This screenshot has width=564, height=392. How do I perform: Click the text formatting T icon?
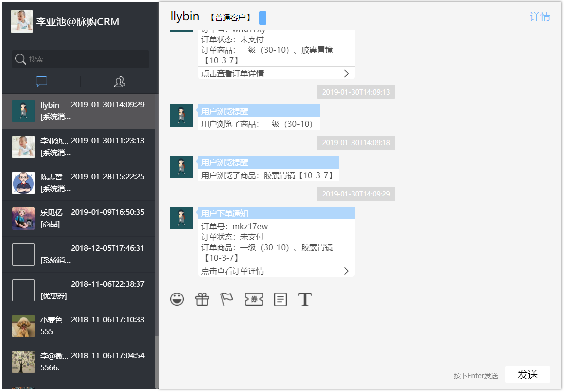[x=305, y=299]
